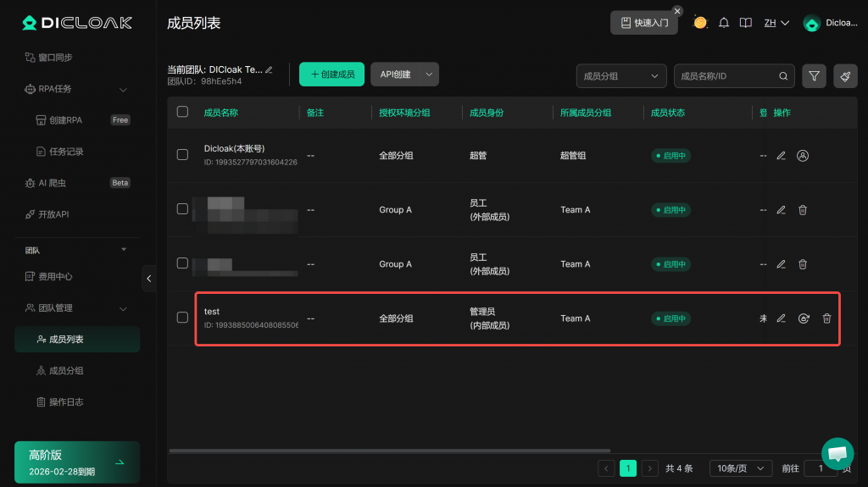Image resolution: width=868 pixels, height=487 pixels.
Task: Click the filter funnel icon
Action: (x=814, y=76)
